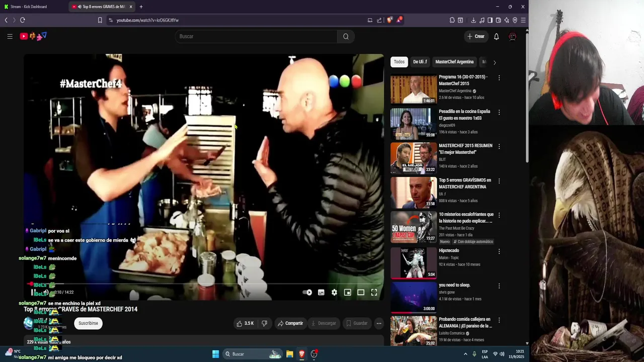Switch to Stream - Kick Dashboard tab
Image resolution: width=644 pixels, height=362 pixels.
click(x=33, y=7)
